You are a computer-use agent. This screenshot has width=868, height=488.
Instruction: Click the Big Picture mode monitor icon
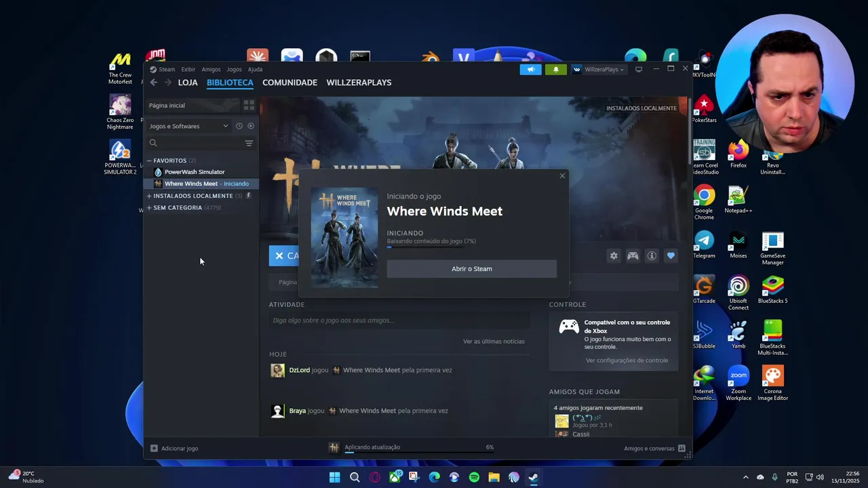pos(638,69)
